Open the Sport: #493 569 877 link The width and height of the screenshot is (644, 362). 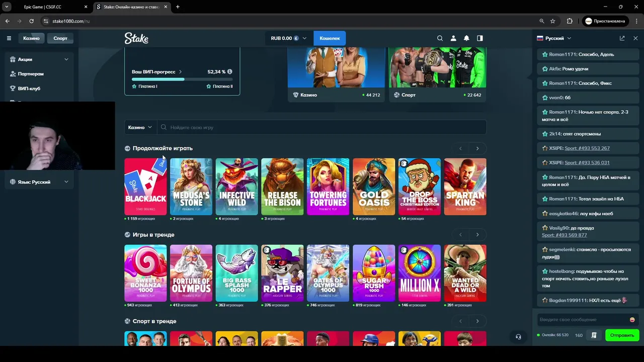(565, 235)
